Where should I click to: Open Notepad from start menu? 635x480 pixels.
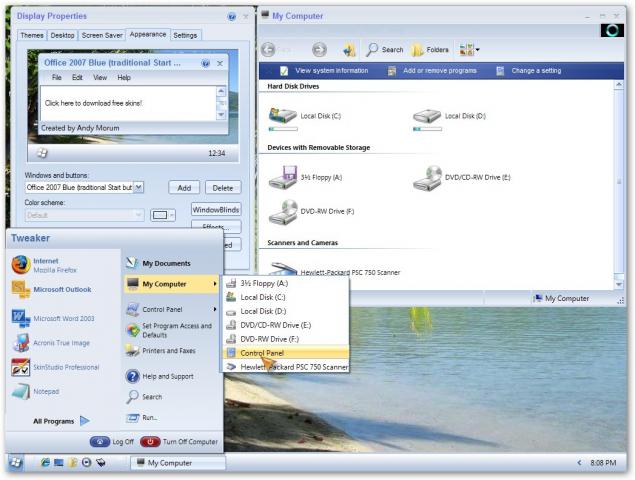pyautogui.click(x=36, y=392)
